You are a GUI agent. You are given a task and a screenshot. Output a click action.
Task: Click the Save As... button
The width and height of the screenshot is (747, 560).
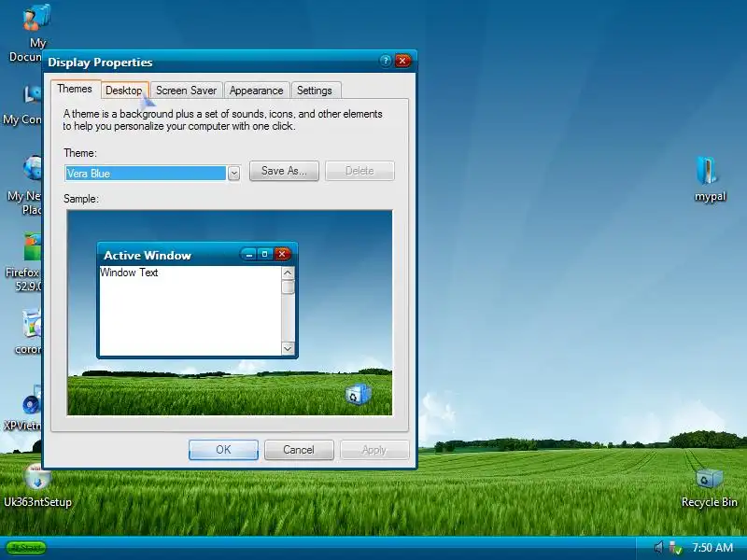[284, 171]
